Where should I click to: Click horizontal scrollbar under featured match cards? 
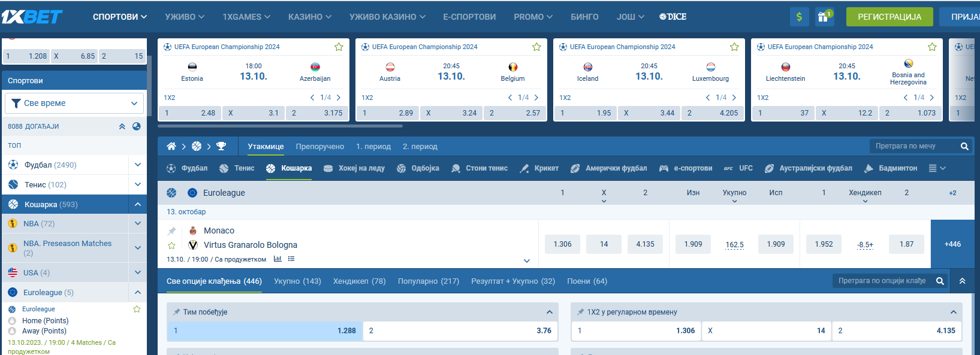pos(281,126)
